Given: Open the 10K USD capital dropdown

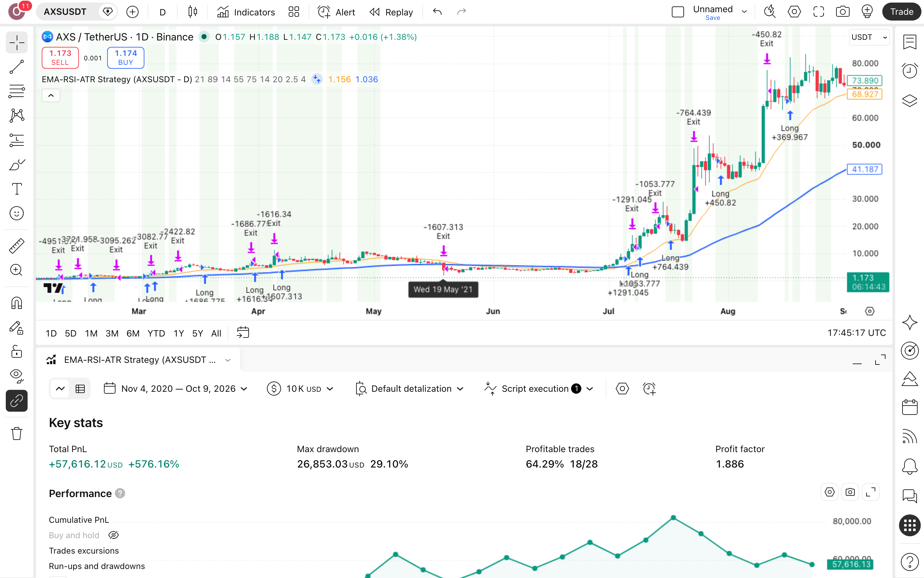Looking at the screenshot, I should point(300,389).
